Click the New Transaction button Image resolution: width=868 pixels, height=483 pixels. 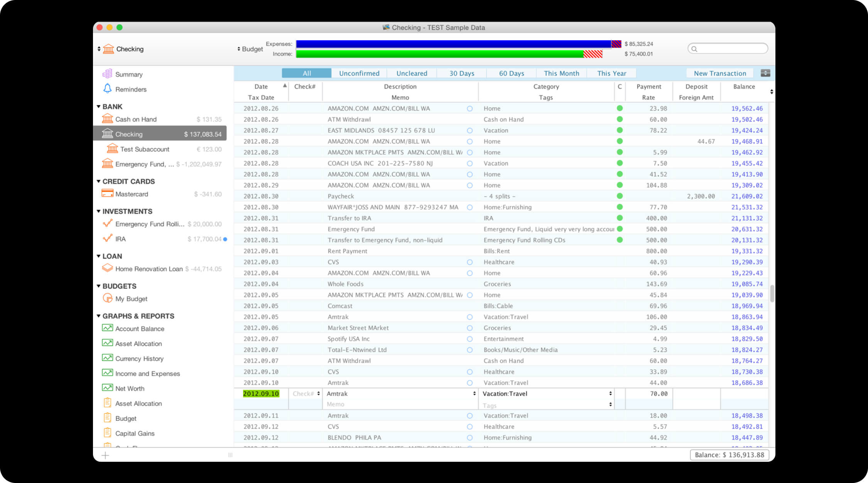click(719, 73)
